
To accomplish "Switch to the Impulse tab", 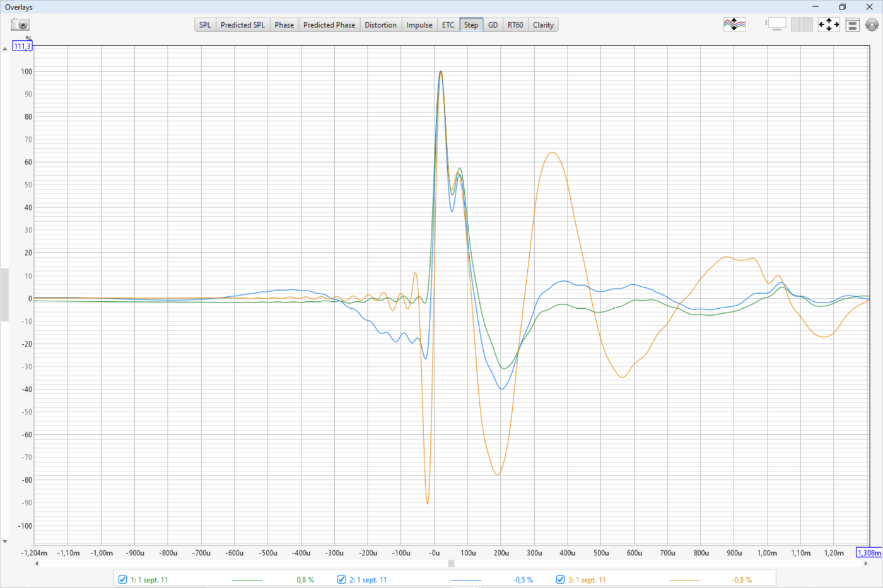I will [x=419, y=25].
